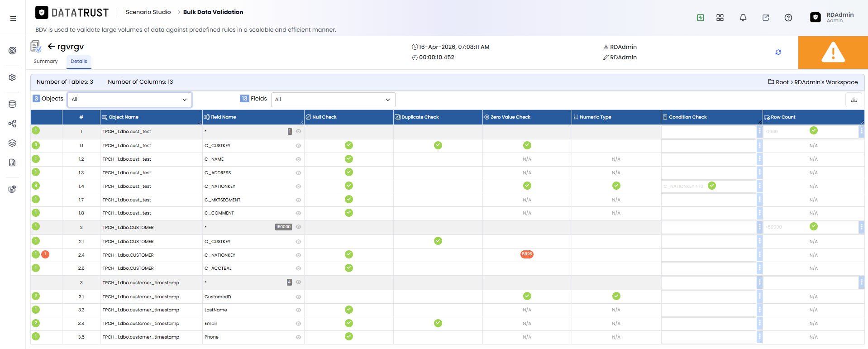Open the help question mark icon
Screen dimensions: 868x349
point(788,18)
